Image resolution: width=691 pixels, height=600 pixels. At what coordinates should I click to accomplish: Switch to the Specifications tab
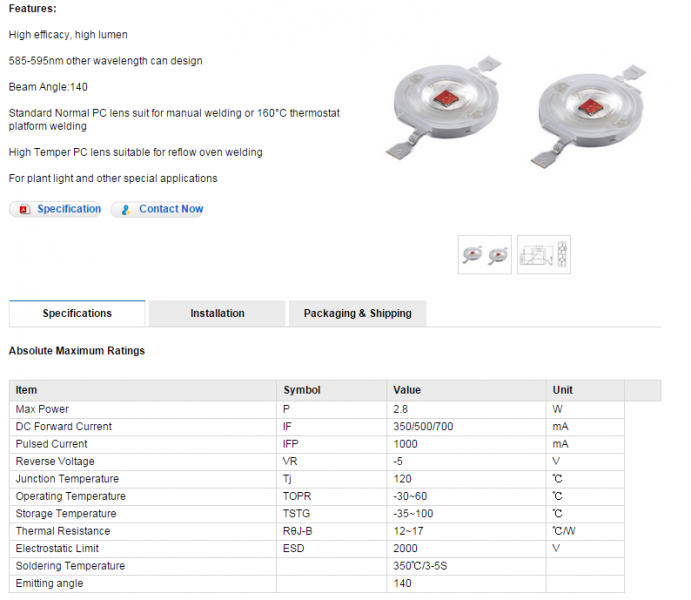77,314
